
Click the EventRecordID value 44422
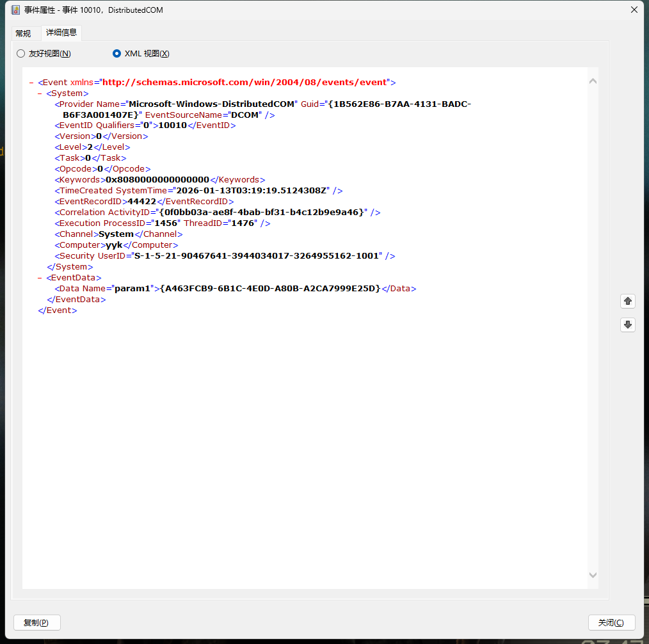142,201
